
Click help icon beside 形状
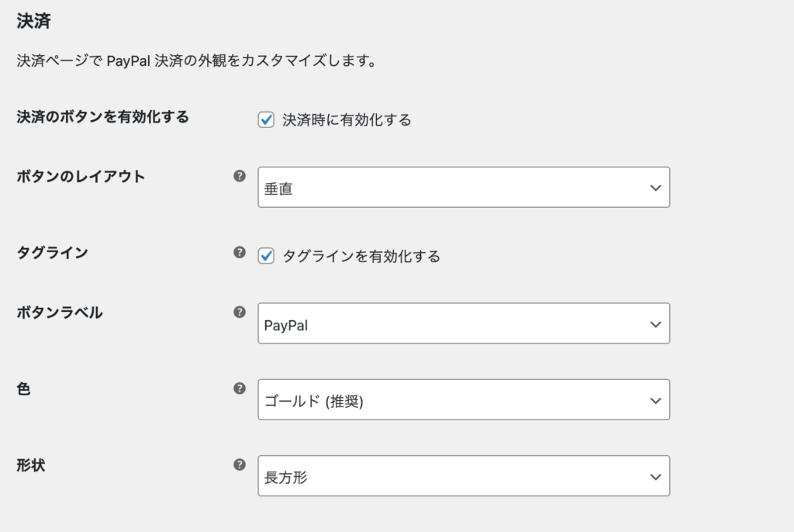pyautogui.click(x=240, y=465)
